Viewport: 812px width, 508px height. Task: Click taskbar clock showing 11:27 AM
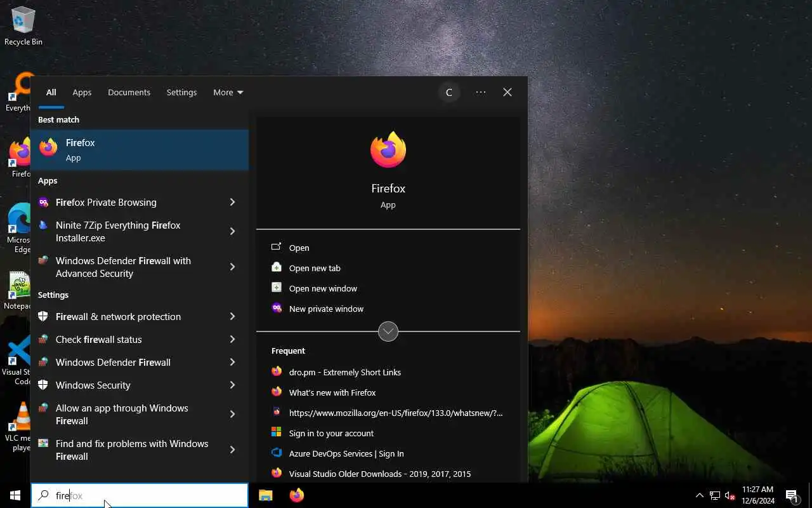[x=757, y=495]
